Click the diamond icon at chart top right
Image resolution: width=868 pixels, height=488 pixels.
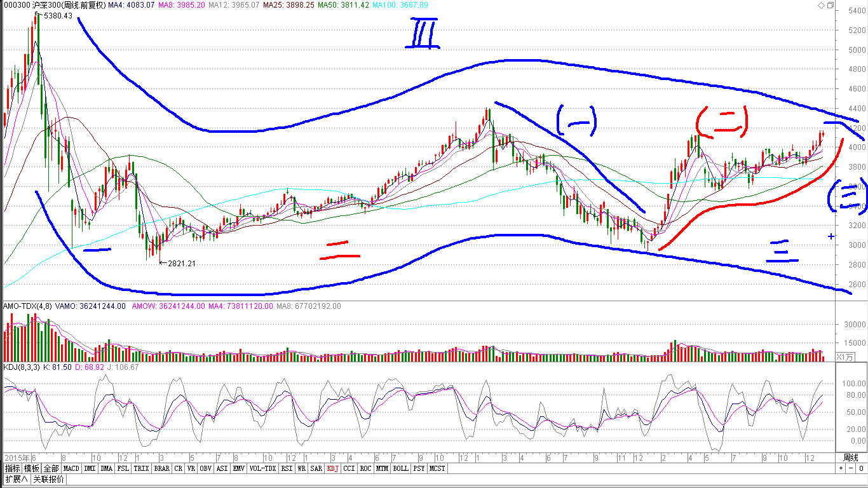click(x=822, y=5)
